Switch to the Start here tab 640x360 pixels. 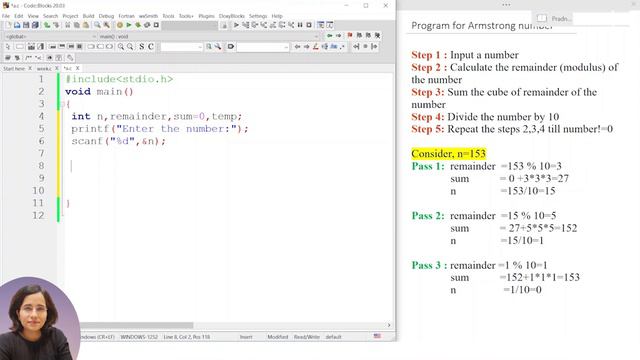coord(14,69)
